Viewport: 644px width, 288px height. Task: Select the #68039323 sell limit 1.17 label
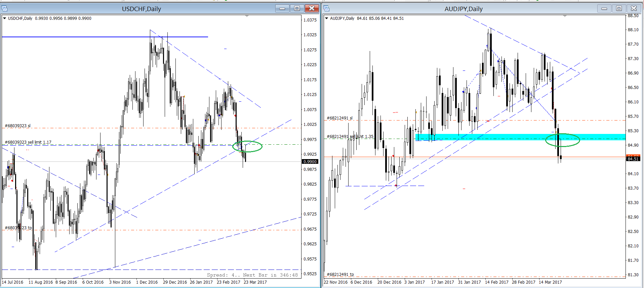28,142
